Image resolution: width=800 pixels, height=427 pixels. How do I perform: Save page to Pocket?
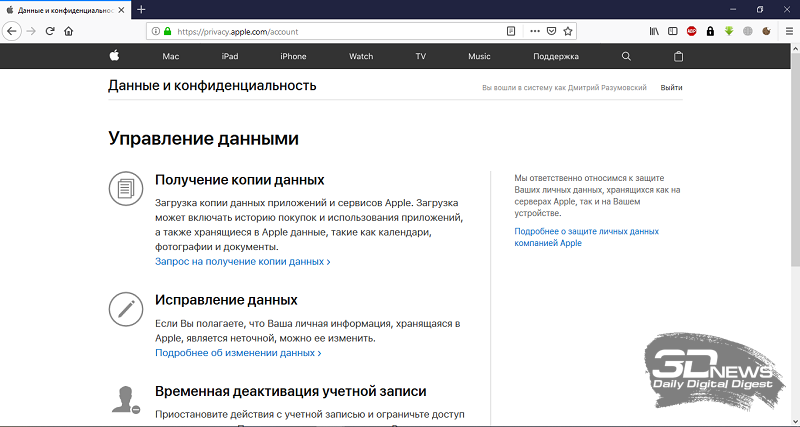551,31
